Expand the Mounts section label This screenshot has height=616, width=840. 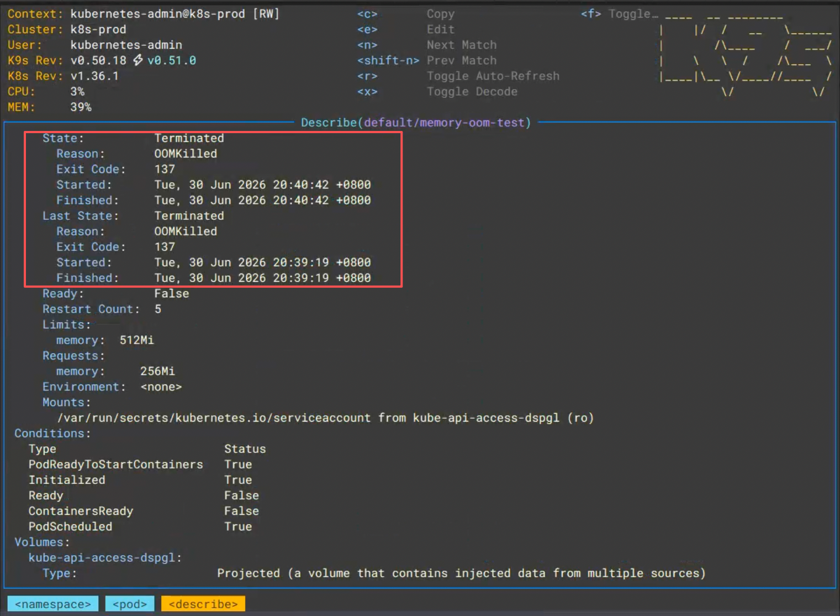click(x=67, y=402)
